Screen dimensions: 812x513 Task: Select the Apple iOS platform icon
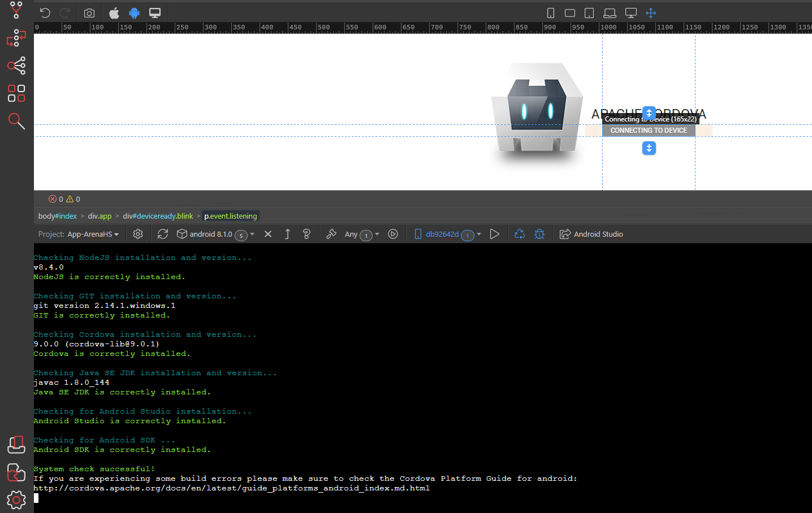[114, 13]
